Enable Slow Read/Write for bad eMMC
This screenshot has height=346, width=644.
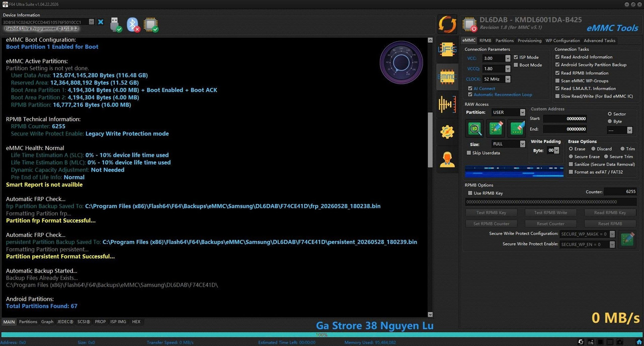click(x=557, y=96)
